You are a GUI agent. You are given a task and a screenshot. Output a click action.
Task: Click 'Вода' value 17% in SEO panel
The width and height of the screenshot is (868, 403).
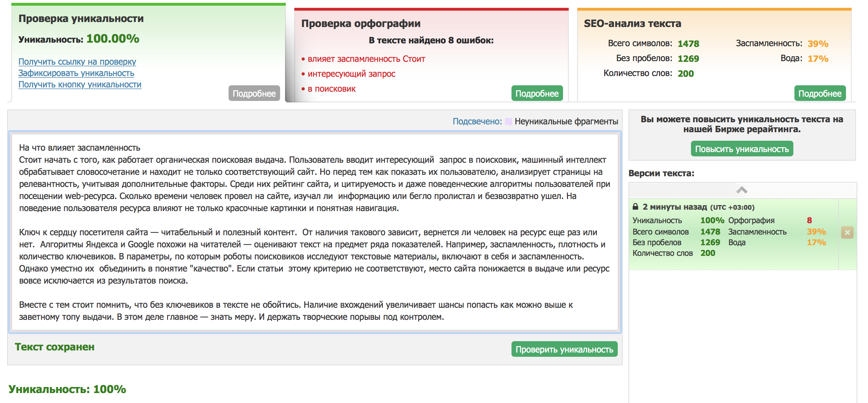(818, 59)
